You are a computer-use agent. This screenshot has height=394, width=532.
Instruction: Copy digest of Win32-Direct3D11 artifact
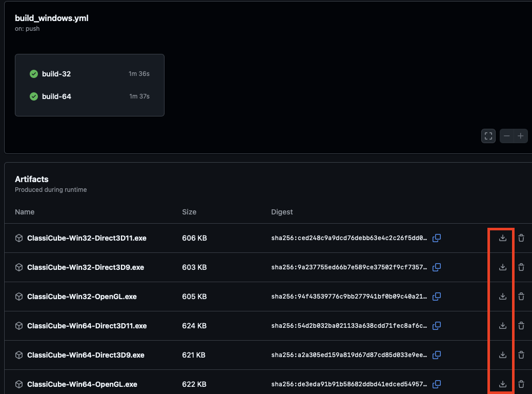coord(437,238)
